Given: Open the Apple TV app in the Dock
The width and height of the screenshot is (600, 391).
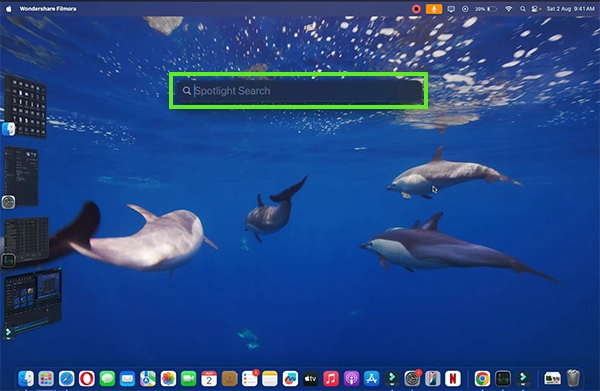Looking at the screenshot, I should [310, 379].
